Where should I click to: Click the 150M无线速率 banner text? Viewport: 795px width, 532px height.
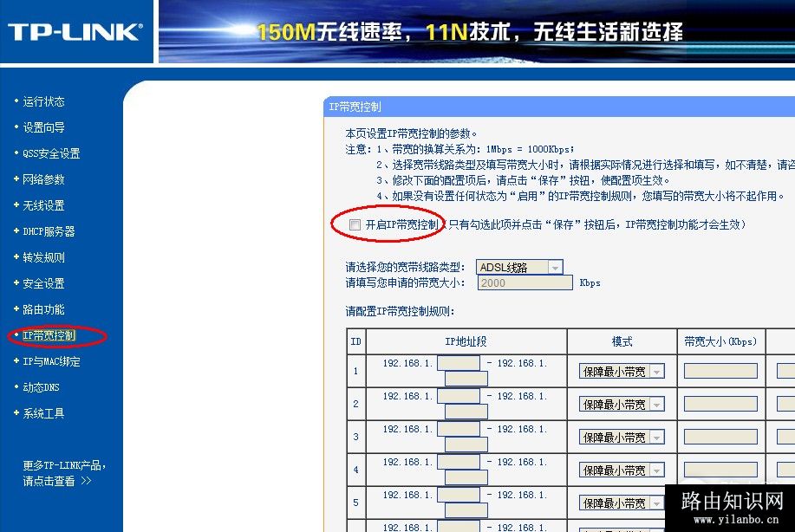(x=329, y=32)
